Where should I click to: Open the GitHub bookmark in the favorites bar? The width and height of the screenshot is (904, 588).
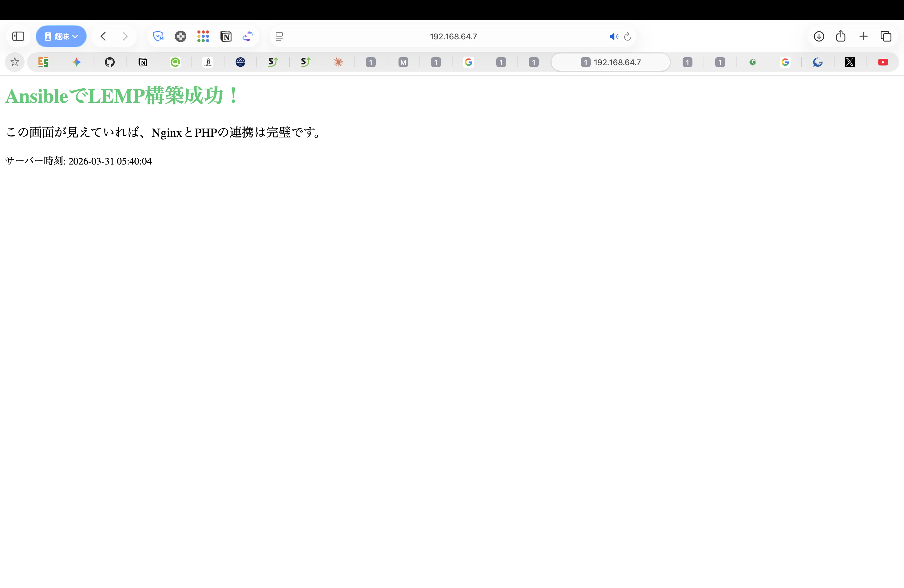click(x=110, y=62)
